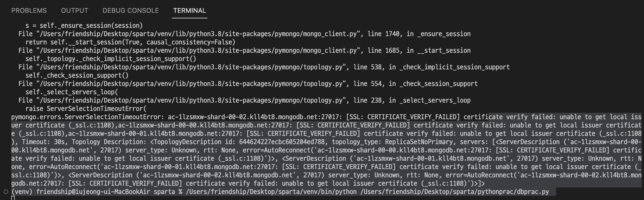Viewport: 644px width, 200px height.
Task: Click the command status circle beside the prompt
Action: [x=6, y=192]
